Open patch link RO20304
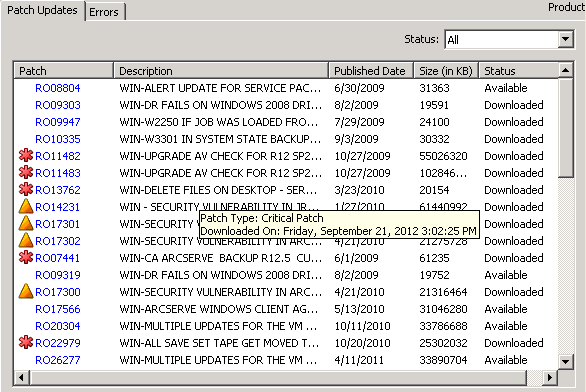This screenshot has width=586, height=392. point(58,326)
